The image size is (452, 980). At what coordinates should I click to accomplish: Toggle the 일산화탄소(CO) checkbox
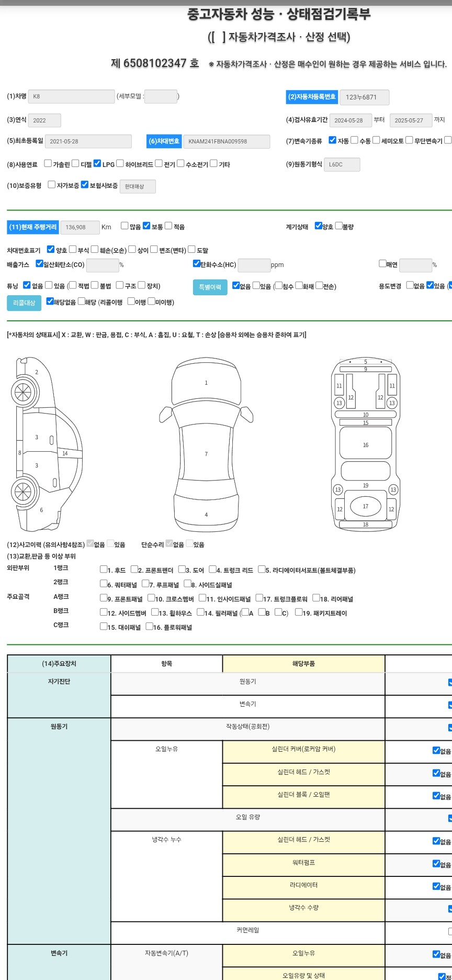(39, 264)
